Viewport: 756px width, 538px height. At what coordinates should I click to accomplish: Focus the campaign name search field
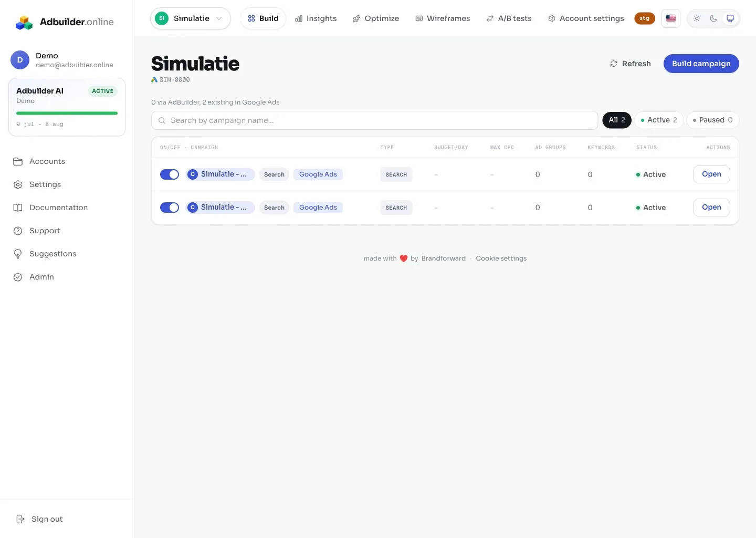[374, 120]
